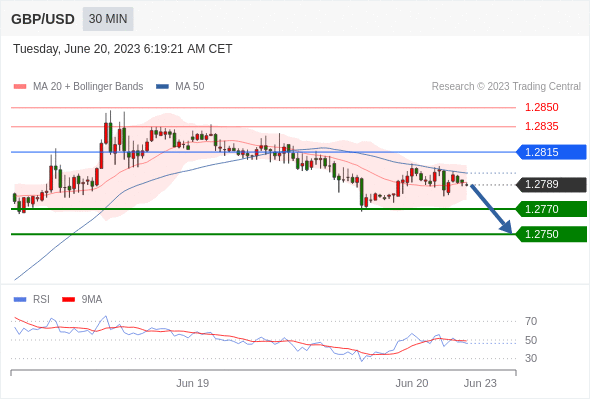Click the Research © 2023 Trading Central text
Viewport: 590px width, 400px height.
tap(506, 87)
